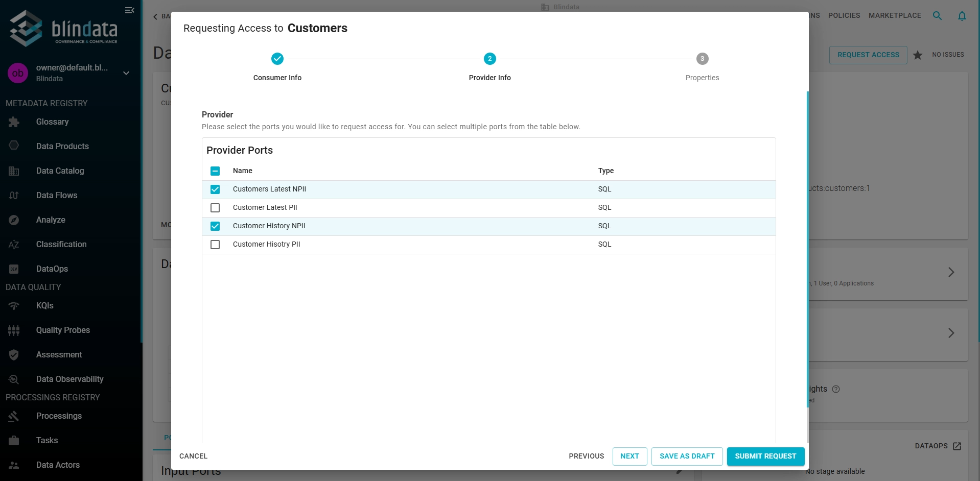Viewport: 980px width, 481px height.
Task: Select Customer Hisotry PII row name
Action: (x=266, y=244)
